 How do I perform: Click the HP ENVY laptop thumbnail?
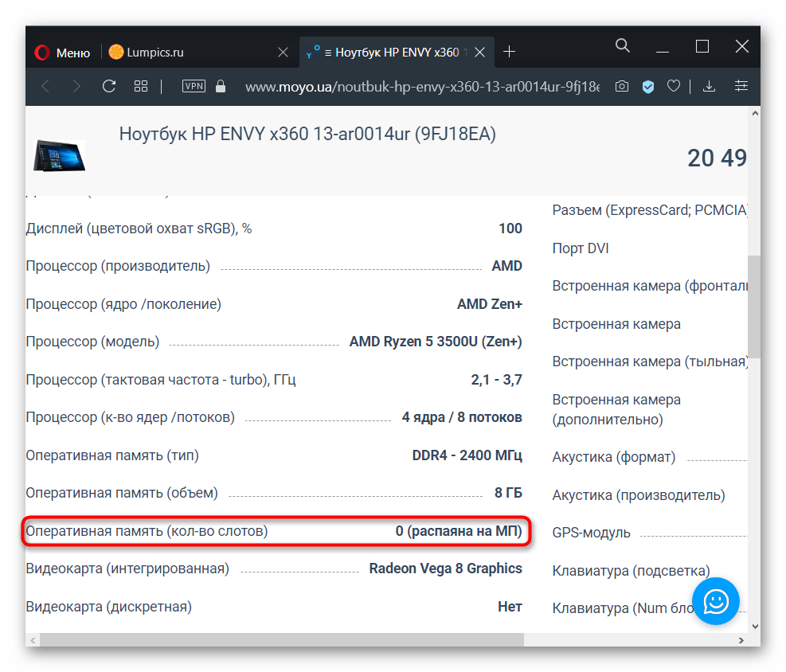click(59, 154)
